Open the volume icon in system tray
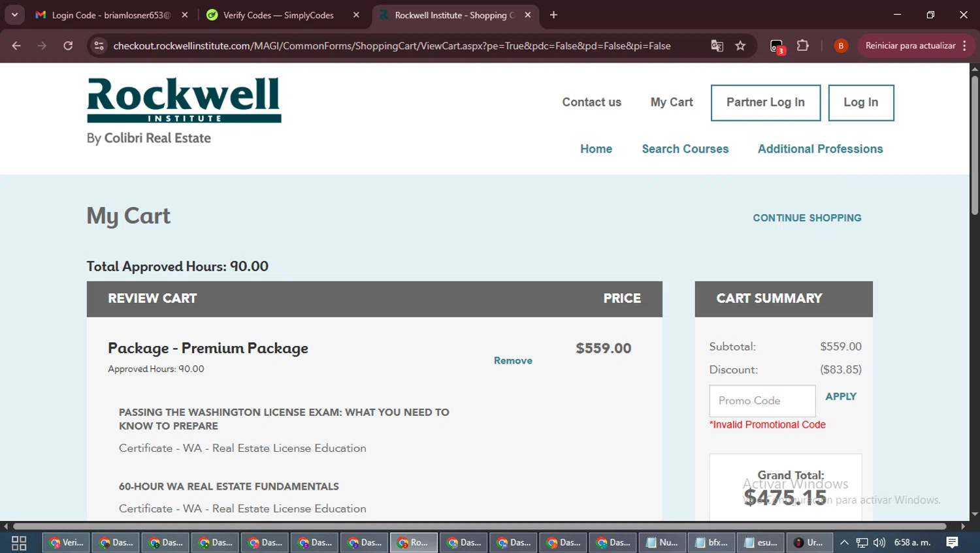Viewport: 980px width, 553px height. 879,543
